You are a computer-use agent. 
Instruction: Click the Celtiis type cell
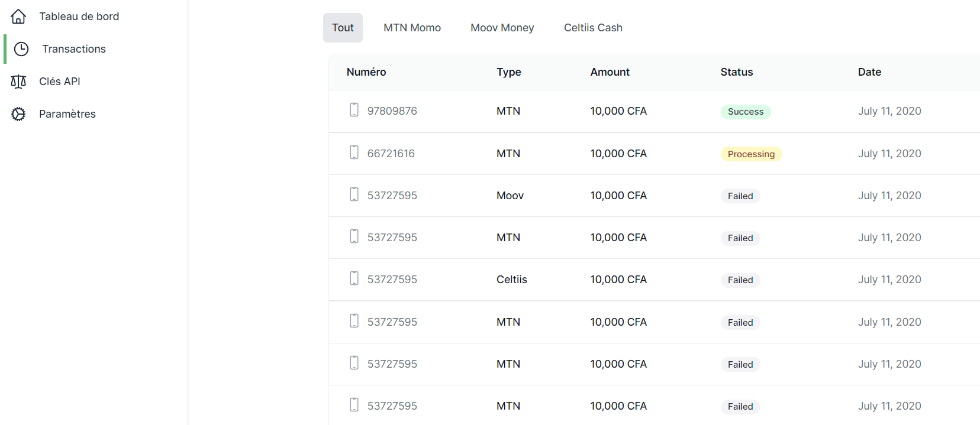[512, 280]
